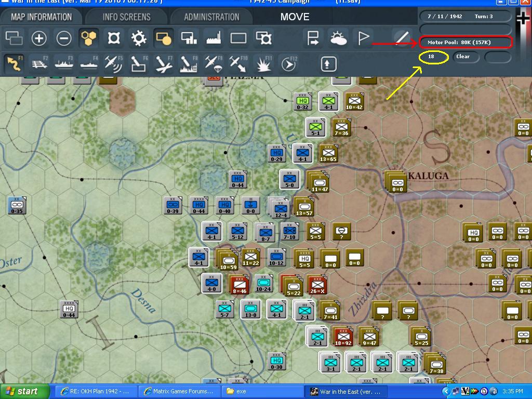Image resolution: width=532 pixels, height=399 pixels.
Task: Select the Naval Transport F3 ship icon
Action: [x=64, y=63]
